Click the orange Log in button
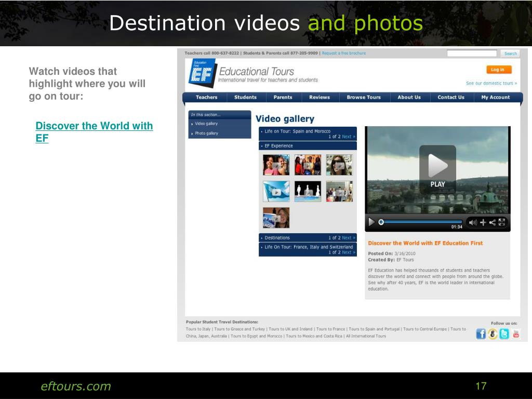The width and height of the screenshot is (532, 399). pyautogui.click(x=499, y=70)
